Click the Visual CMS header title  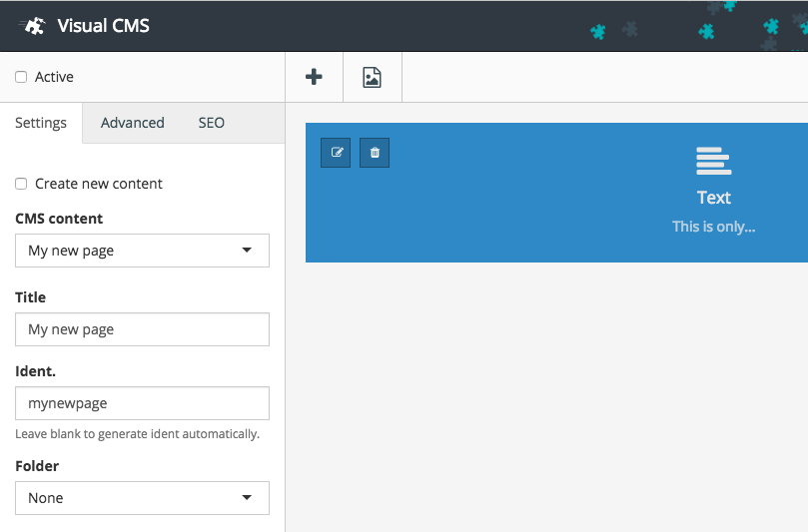(103, 26)
